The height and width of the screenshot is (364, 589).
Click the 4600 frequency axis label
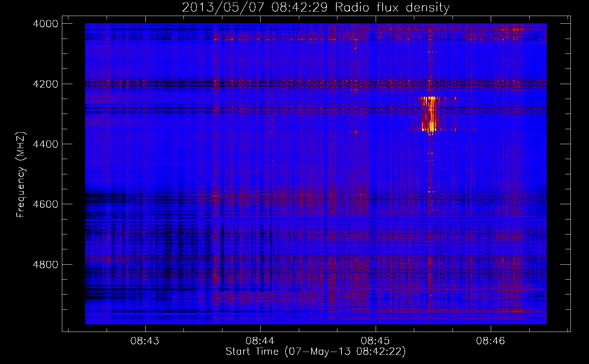pos(46,204)
